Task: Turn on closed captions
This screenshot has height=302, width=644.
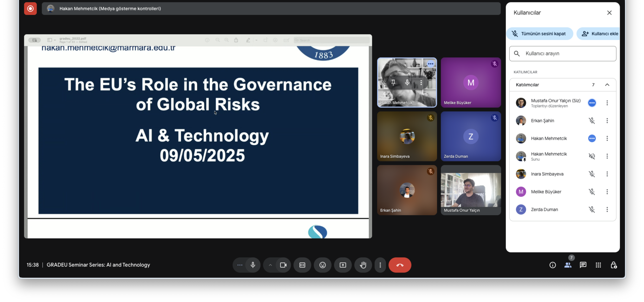Action: pos(302,265)
